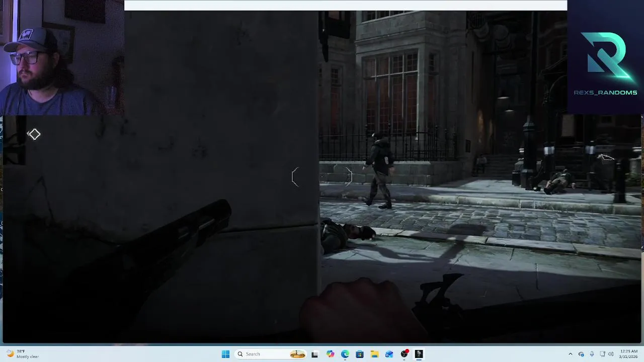Viewport: 644px width, 362px height.
Task: Open OBS Studio with red recording dot
Action: point(404,354)
